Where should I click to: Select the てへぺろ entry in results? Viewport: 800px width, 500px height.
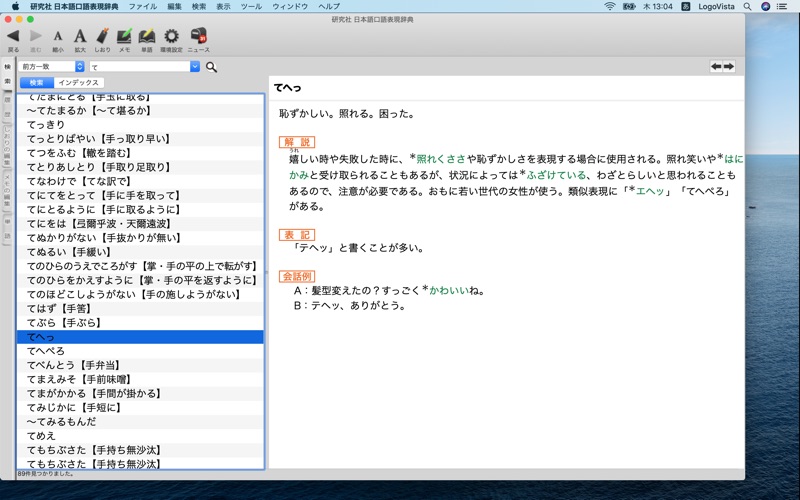point(140,351)
